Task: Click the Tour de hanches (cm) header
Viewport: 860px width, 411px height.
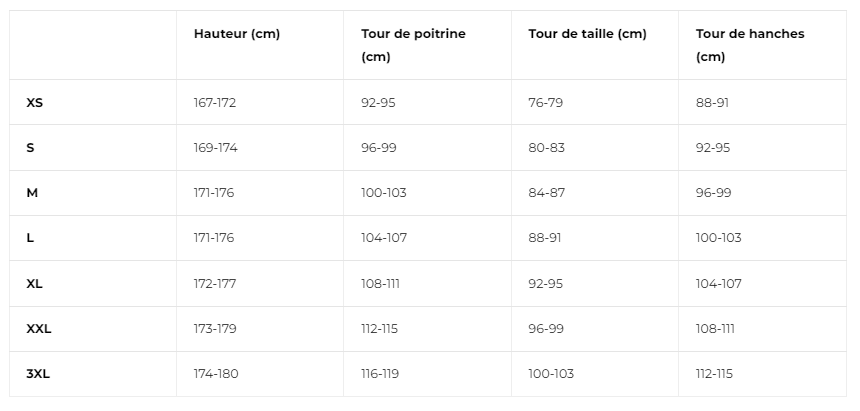Action: [x=750, y=45]
